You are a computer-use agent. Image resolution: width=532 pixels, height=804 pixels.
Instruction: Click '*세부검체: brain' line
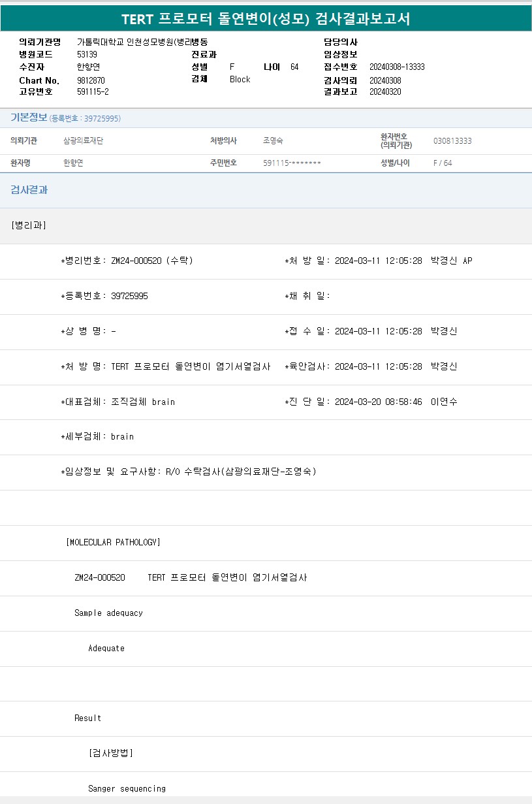pos(97,436)
